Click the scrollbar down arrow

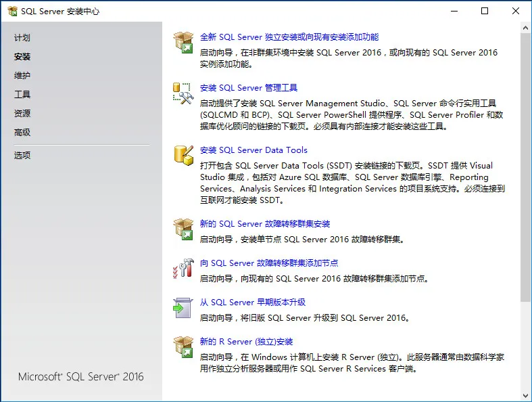(x=525, y=396)
